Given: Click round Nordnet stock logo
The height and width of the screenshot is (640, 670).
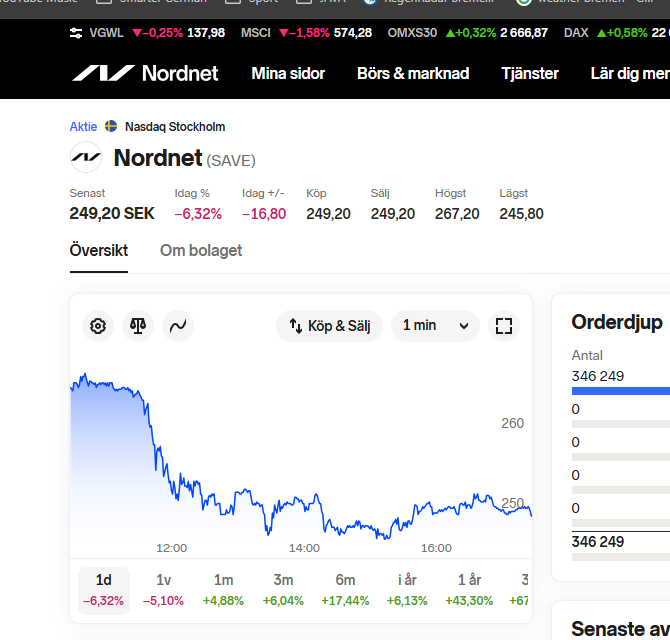Looking at the screenshot, I should click(86, 158).
